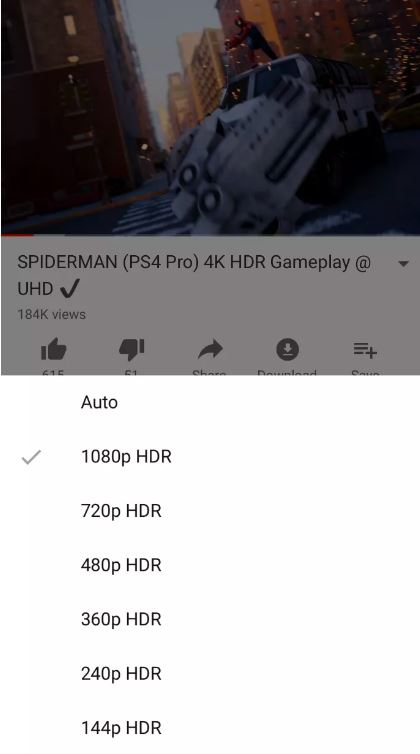420x754 pixels.
Task: Expand the video description arrow
Action: click(x=404, y=264)
